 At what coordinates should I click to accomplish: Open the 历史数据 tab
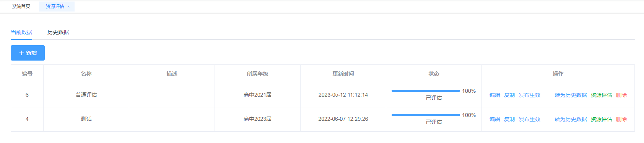(x=58, y=32)
